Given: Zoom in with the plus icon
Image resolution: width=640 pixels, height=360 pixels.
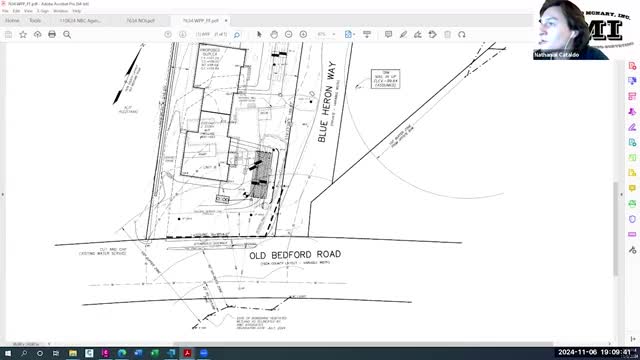Looking at the screenshot, I should [303, 35].
